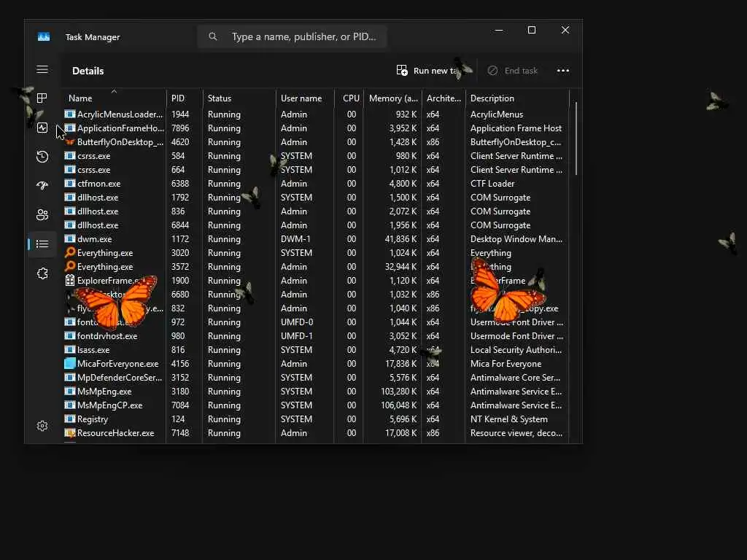Click the Local Security Authori... description
The height and width of the screenshot is (560, 747).
(516, 349)
